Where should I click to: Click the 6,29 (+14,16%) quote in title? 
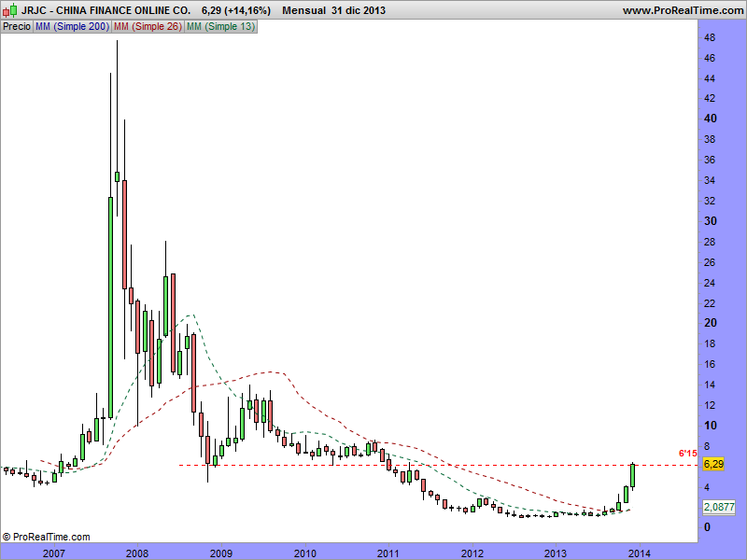(x=236, y=10)
